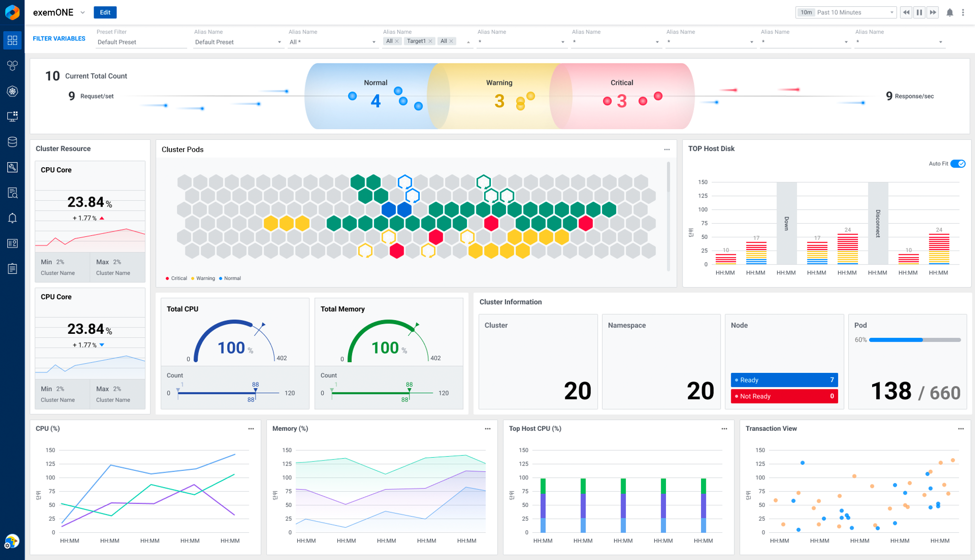Open the wrench tool sidebar icon
975x560 pixels.
tap(12, 167)
